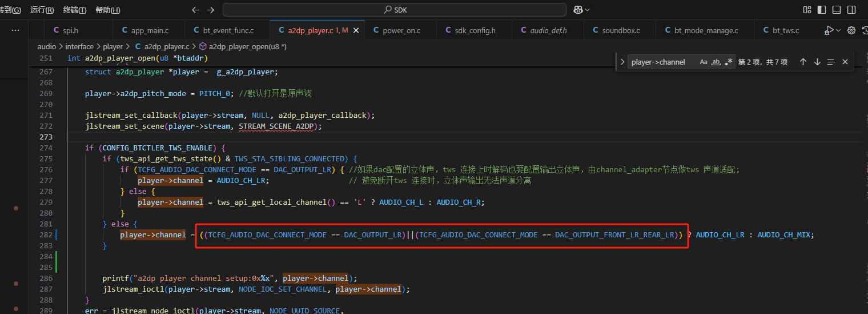Toggle Match Whole Word in find widget
Viewport: 868px width, 314px height.
(x=716, y=62)
